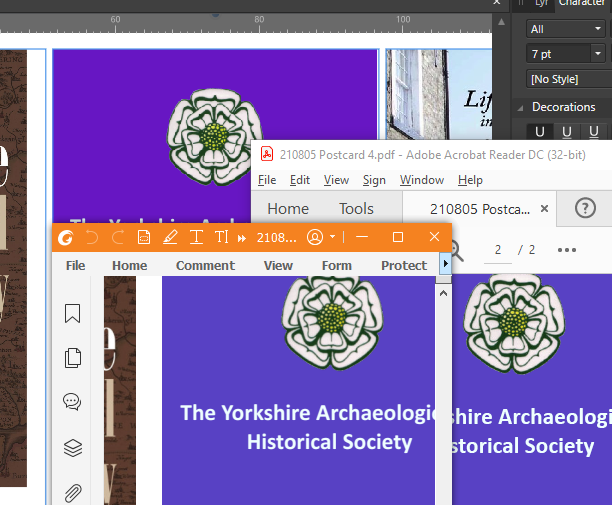Click publisher canvas scroll up arrow
The width and height of the screenshot is (612, 505).
pos(501,22)
